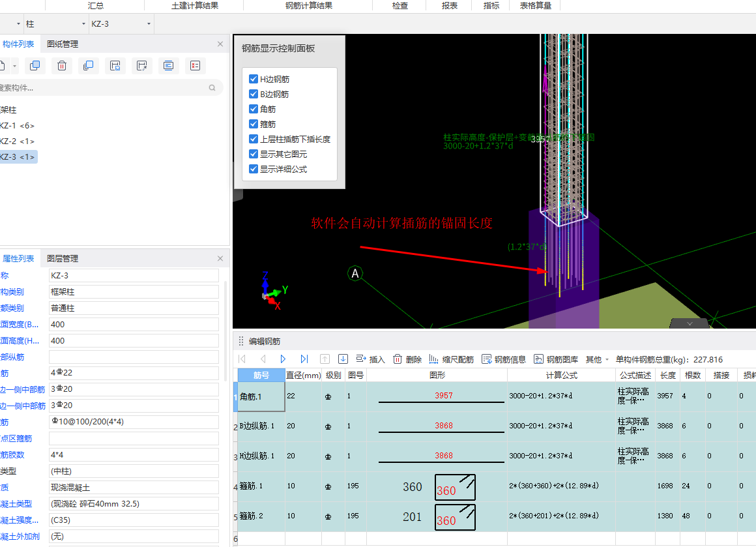The width and height of the screenshot is (756, 547).
Task: Open 钢筋图库 rebar gallery
Action: point(555,359)
